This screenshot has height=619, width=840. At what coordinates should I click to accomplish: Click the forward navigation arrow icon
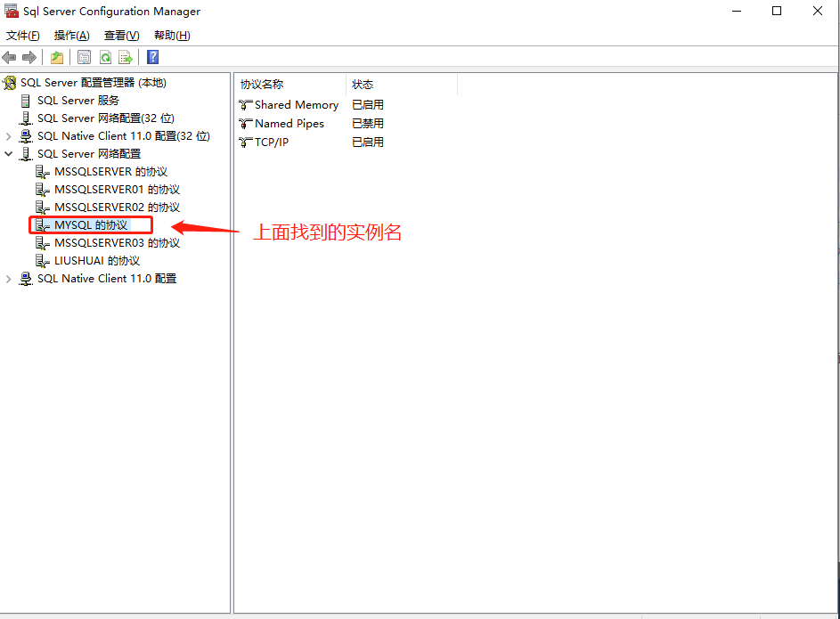(x=29, y=57)
